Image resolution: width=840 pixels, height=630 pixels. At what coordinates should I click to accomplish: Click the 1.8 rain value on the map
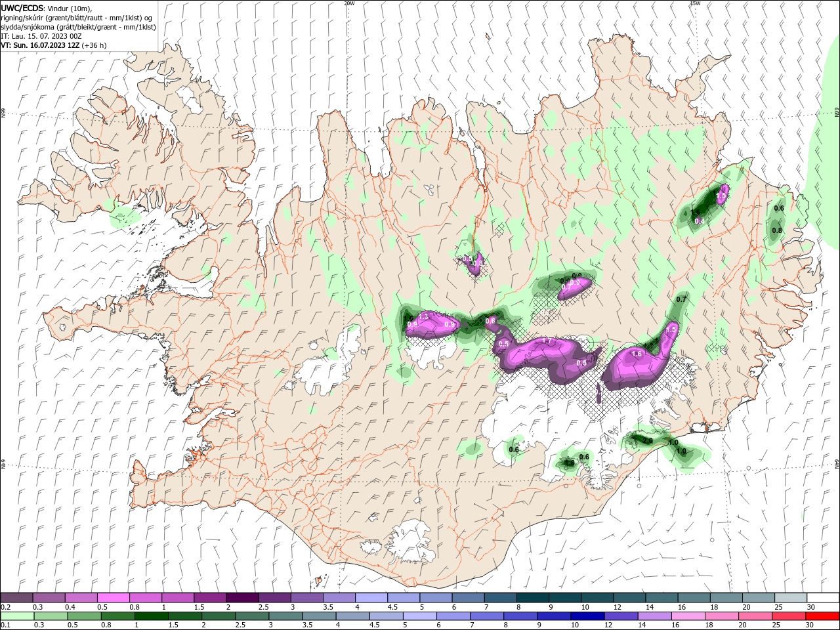click(x=570, y=463)
